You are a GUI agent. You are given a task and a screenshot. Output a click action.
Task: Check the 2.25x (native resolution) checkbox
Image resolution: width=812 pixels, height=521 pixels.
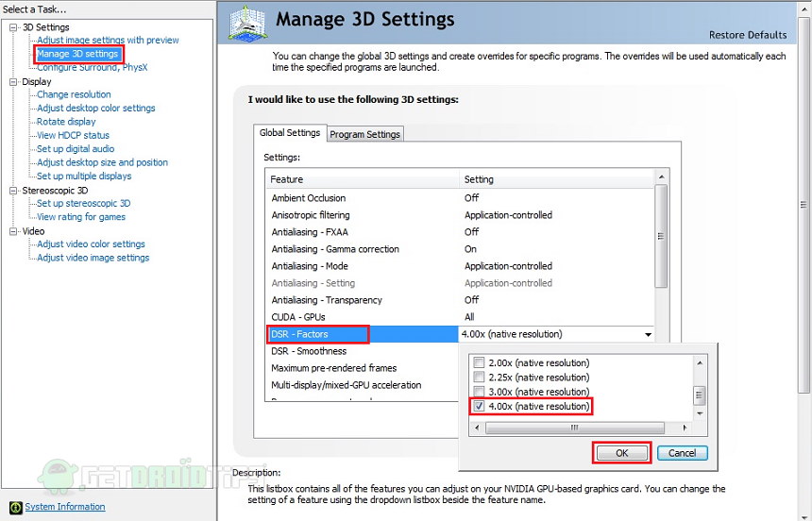pos(479,377)
